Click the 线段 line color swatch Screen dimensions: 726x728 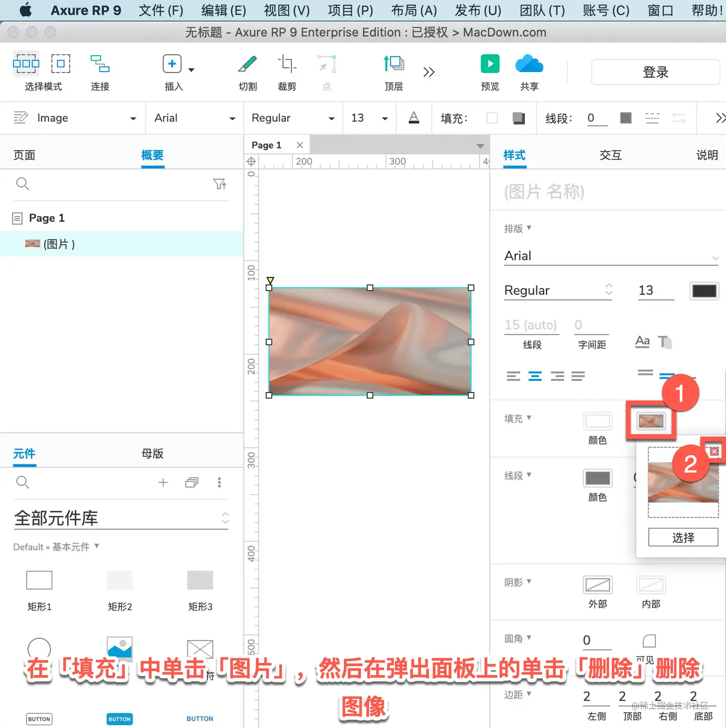(597, 478)
